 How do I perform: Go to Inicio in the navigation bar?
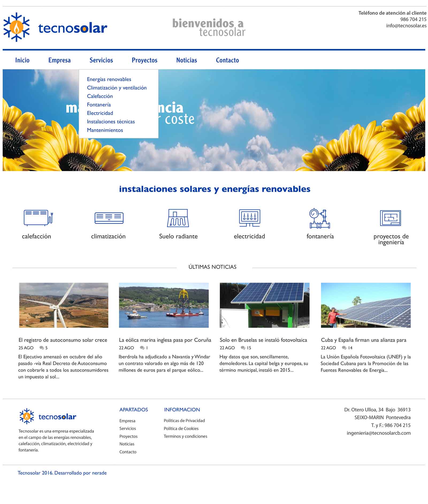click(x=22, y=60)
